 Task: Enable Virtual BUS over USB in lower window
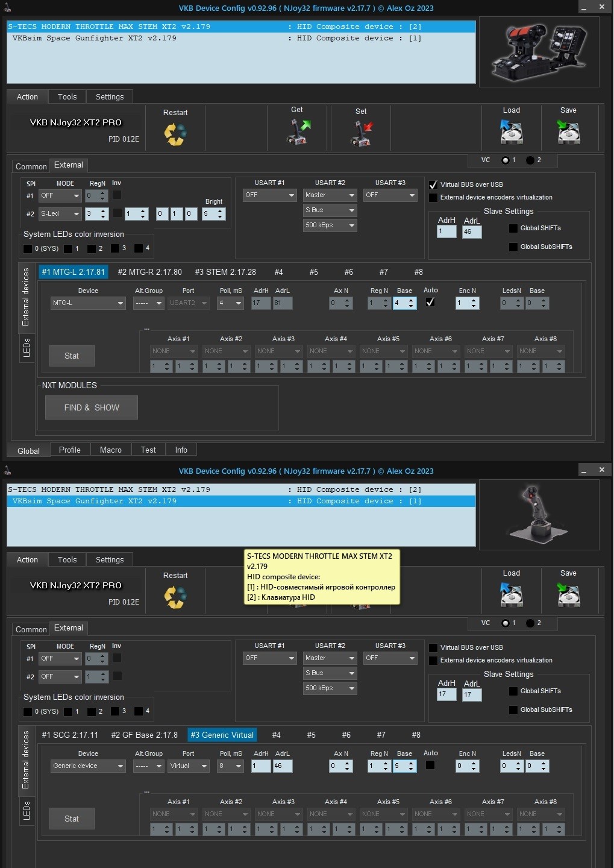(433, 647)
